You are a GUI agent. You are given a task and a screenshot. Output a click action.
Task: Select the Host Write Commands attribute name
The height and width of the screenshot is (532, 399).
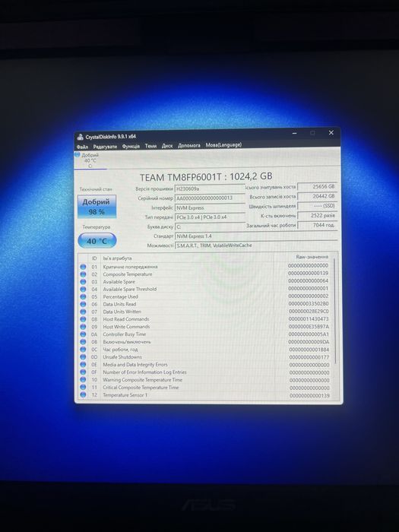126,326
